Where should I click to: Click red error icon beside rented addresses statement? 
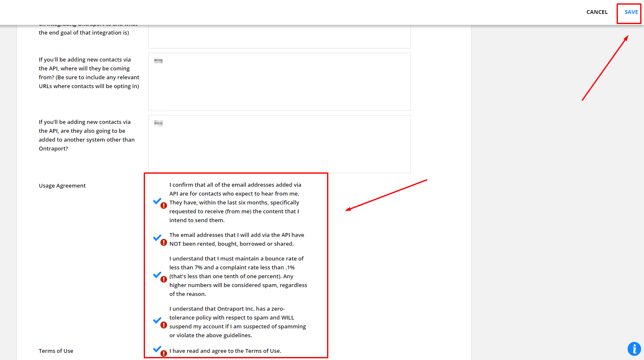click(x=164, y=242)
